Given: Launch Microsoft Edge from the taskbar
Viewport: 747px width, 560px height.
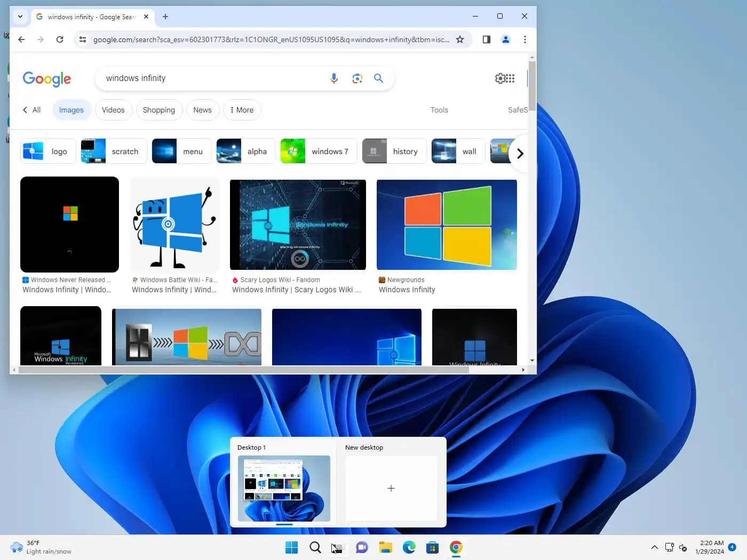Looking at the screenshot, I should pyautogui.click(x=409, y=547).
